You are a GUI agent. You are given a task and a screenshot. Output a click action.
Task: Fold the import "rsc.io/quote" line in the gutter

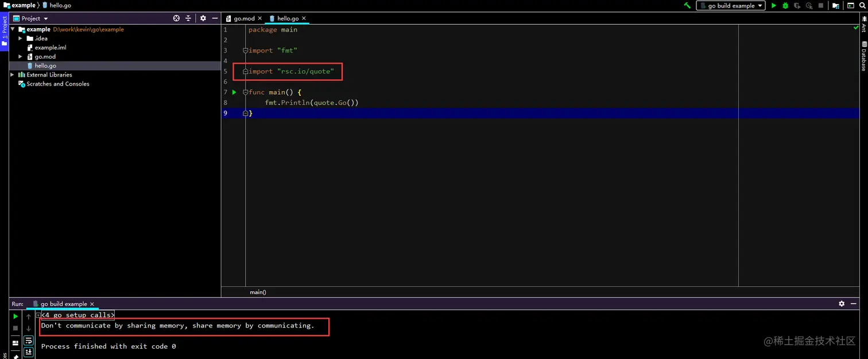point(246,71)
